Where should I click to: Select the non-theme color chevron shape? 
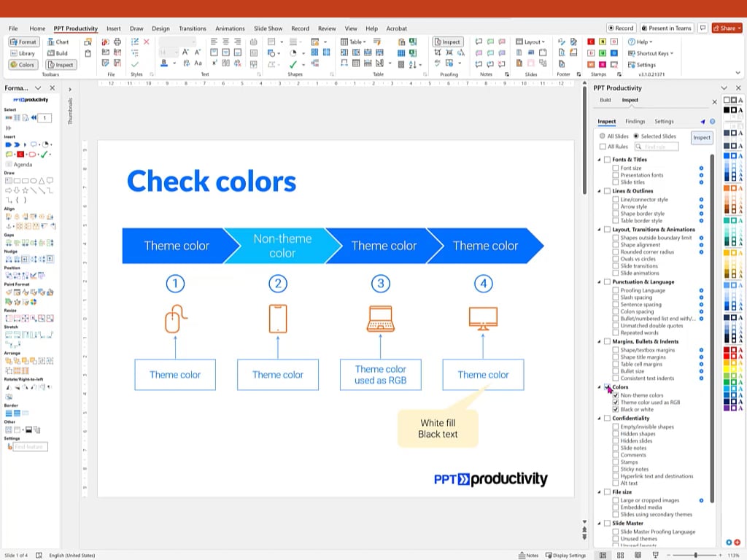pos(282,246)
